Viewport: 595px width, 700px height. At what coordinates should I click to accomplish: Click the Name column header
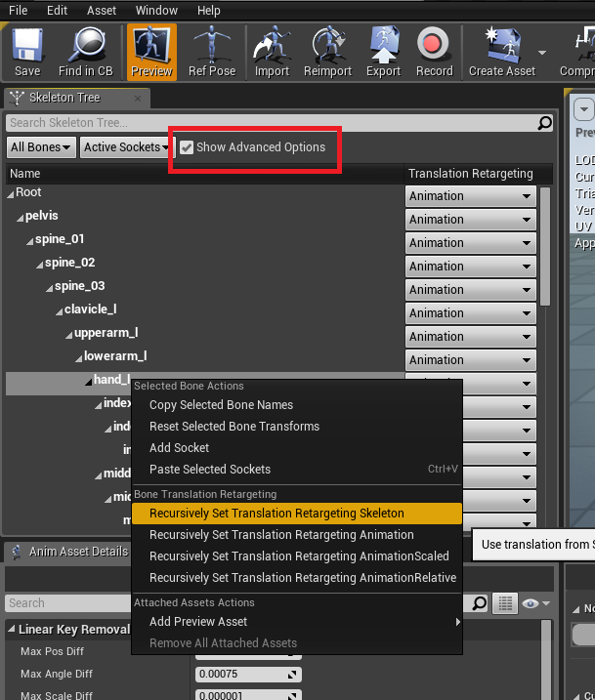tap(204, 174)
